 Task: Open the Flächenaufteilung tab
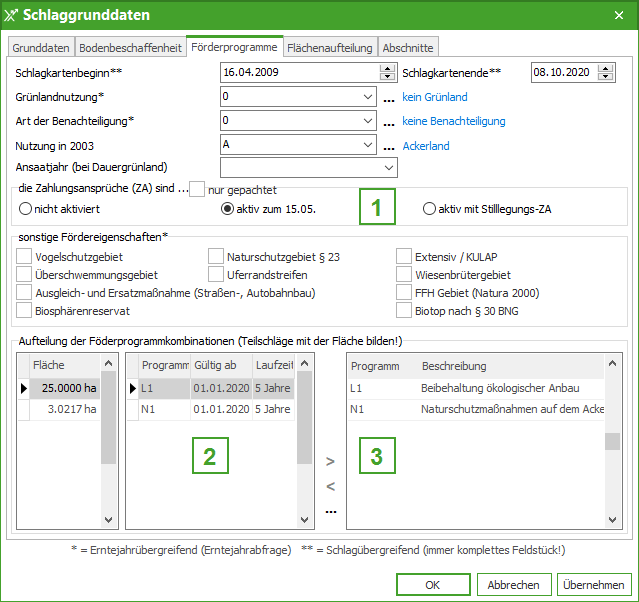pyautogui.click(x=330, y=47)
